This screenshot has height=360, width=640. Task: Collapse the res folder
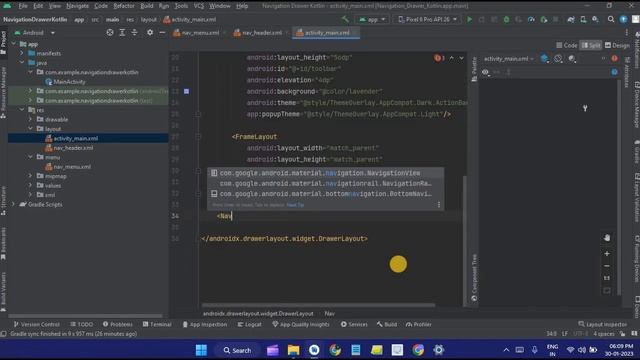coord(22,110)
